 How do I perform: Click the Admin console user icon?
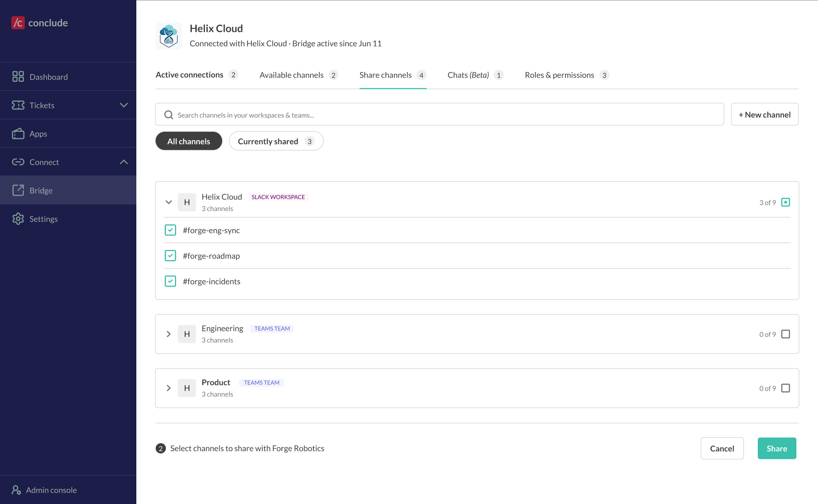(16, 490)
